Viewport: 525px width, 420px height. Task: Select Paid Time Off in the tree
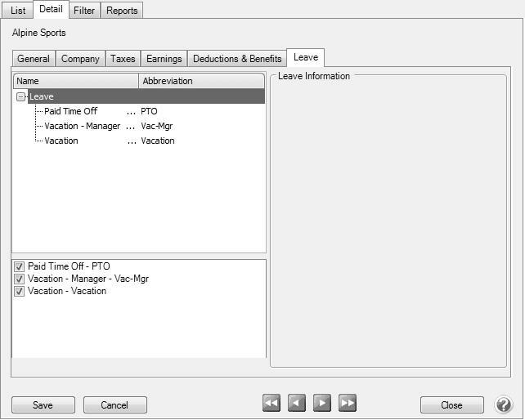click(x=70, y=111)
